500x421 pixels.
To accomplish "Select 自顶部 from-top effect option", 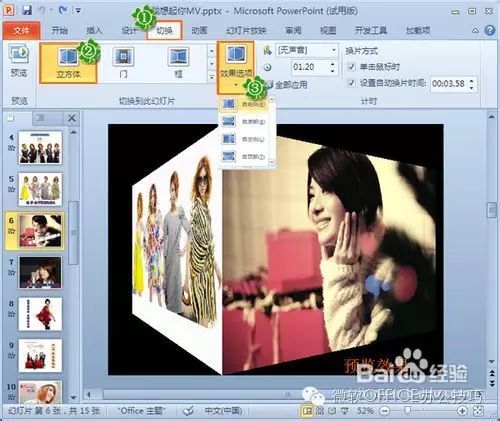I will click(244, 156).
